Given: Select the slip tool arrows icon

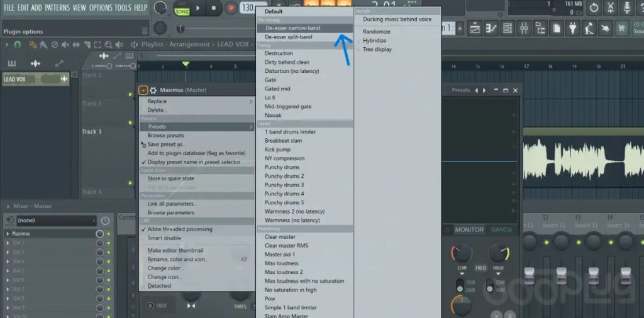Looking at the screenshot, I should pyautogui.click(x=76, y=45).
